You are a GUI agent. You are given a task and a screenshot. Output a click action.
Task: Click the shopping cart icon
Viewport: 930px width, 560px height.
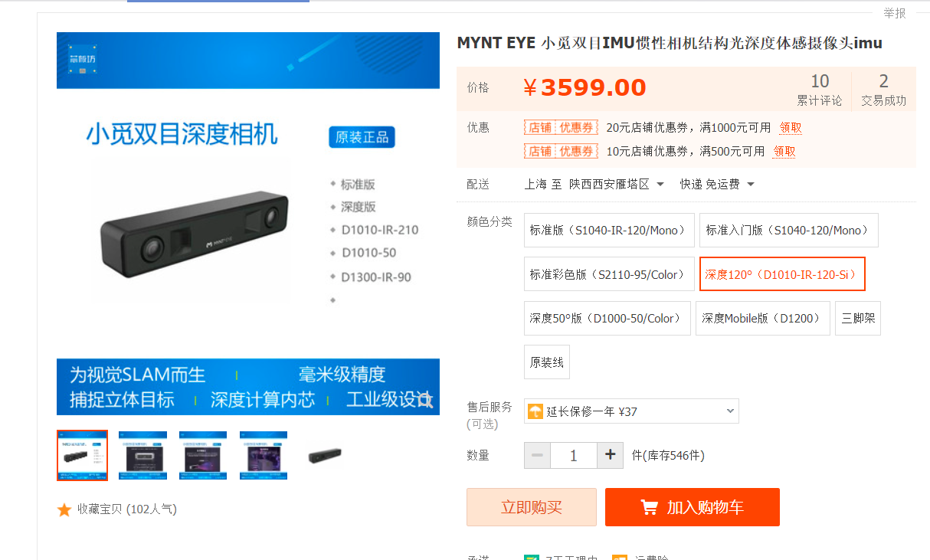pyautogui.click(x=649, y=507)
